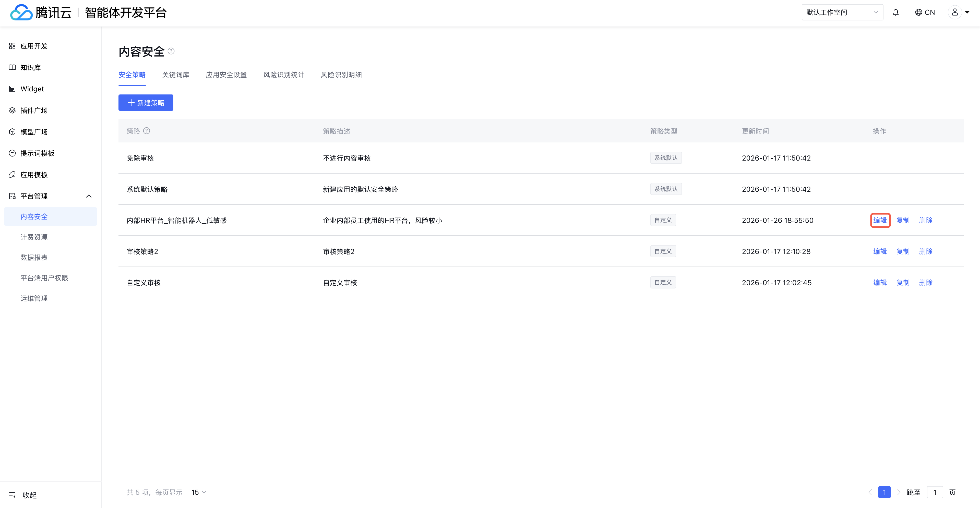Screen dimensions: 980x508
Task: Switch to the 关键词库 tab
Action: click(175, 75)
